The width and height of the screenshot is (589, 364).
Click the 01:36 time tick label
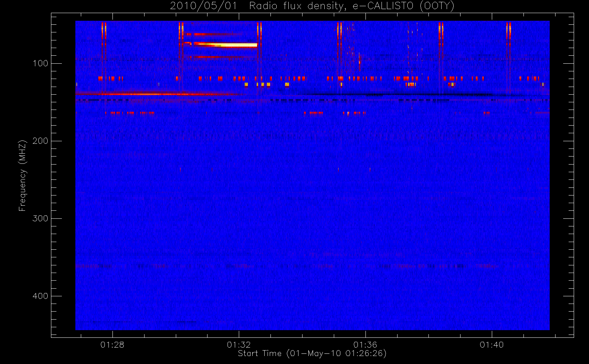(365, 345)
